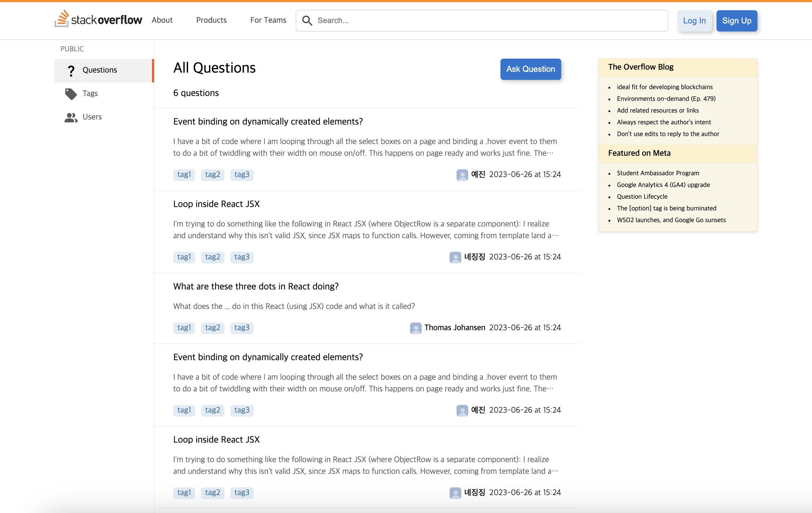
Task: Click Thomas Johansen's avatar icon
Action: point(416,328)
